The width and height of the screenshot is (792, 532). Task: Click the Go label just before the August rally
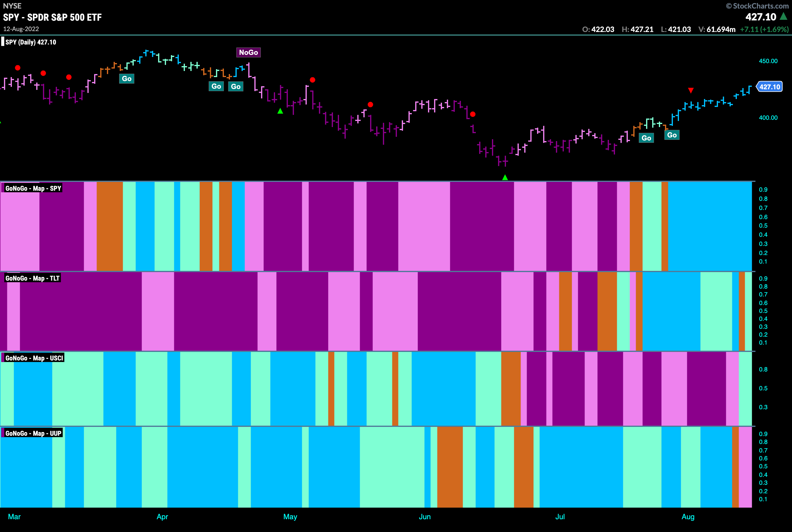coord(672,135)
